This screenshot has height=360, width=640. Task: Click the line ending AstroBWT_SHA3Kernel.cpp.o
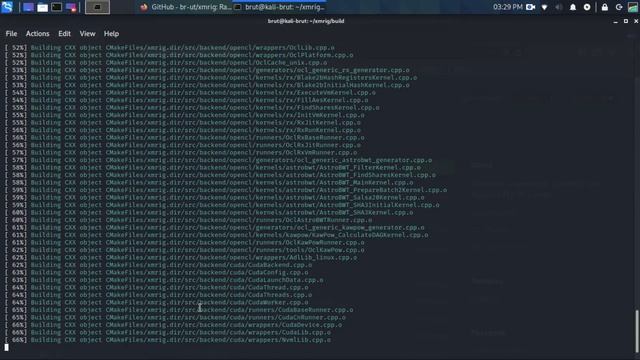[x=209, y=213]
